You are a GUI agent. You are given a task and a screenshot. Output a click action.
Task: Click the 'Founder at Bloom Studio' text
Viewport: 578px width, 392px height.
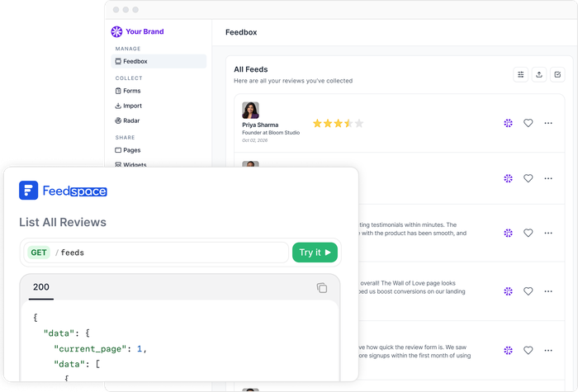click(271, 133)
